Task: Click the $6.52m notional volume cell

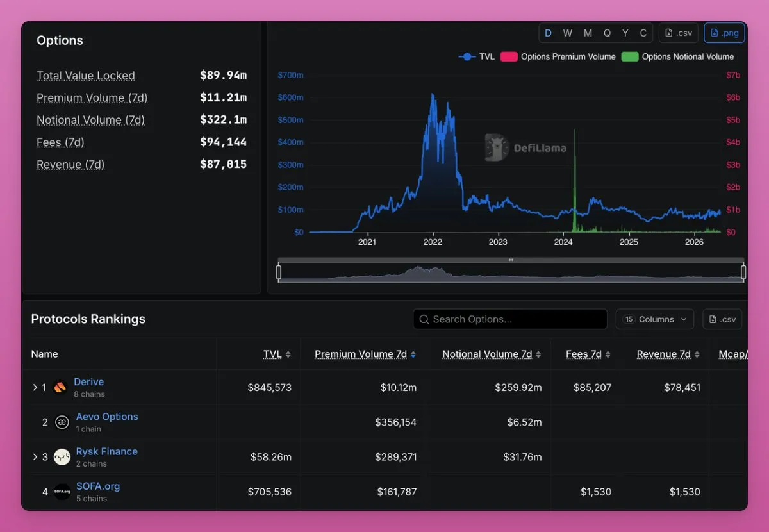Action: [524, 422]
